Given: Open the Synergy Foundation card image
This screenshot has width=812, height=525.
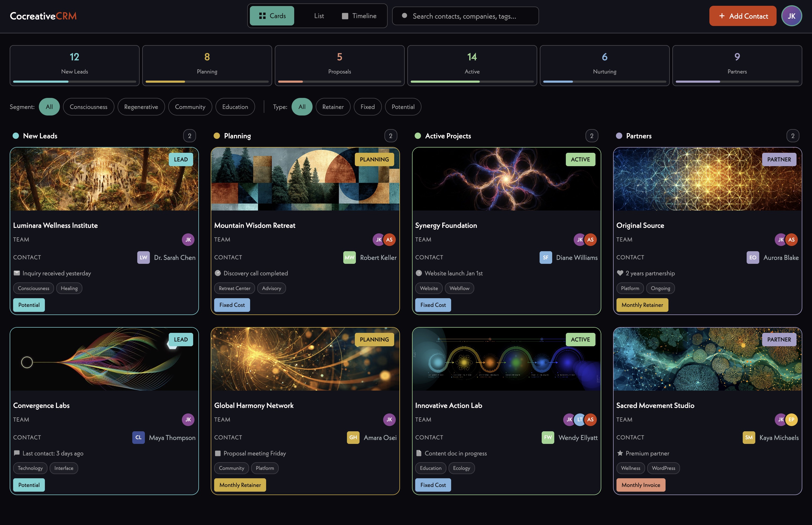Looking at the screenshot, I should click(x=506, y=179).
